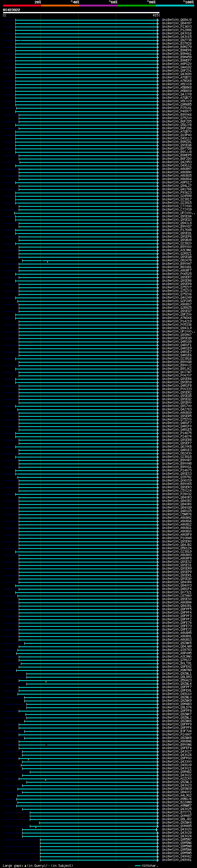Viewport: 197px width, 868px height.
Task: Click the alignment bar for UniRef100_Q9M5N5
Action: coord(99,853)
